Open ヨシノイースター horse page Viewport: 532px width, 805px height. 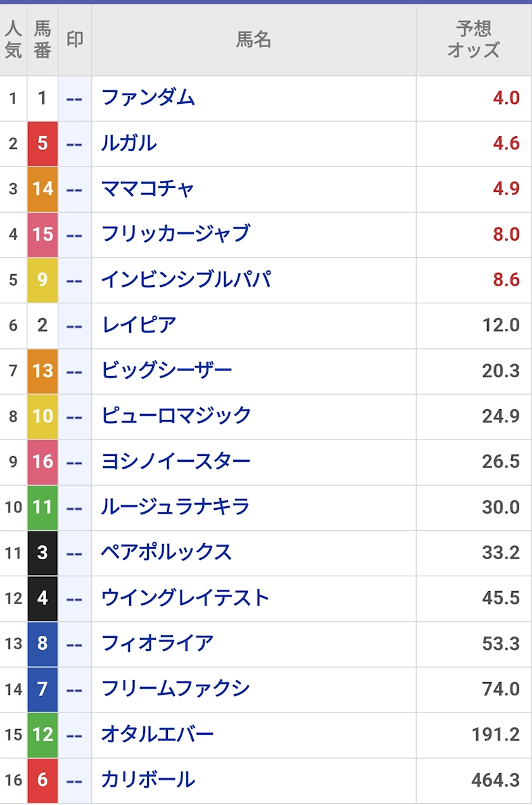point(175,462)
